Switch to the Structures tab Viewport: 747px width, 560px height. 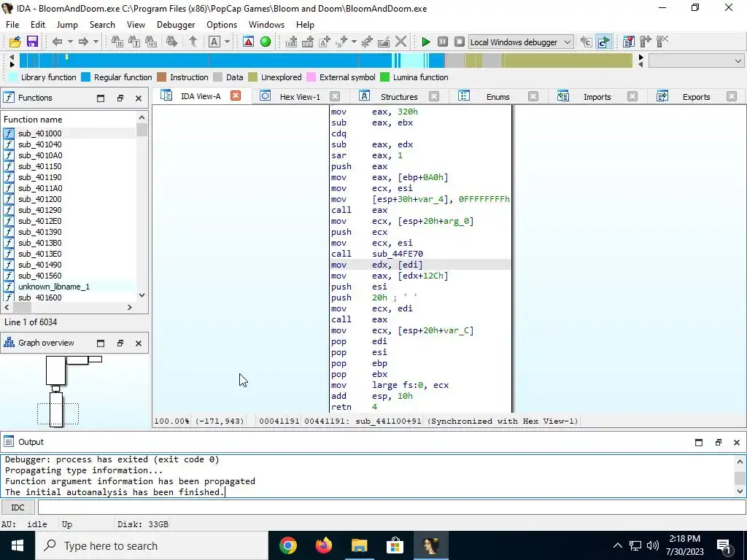399,97
